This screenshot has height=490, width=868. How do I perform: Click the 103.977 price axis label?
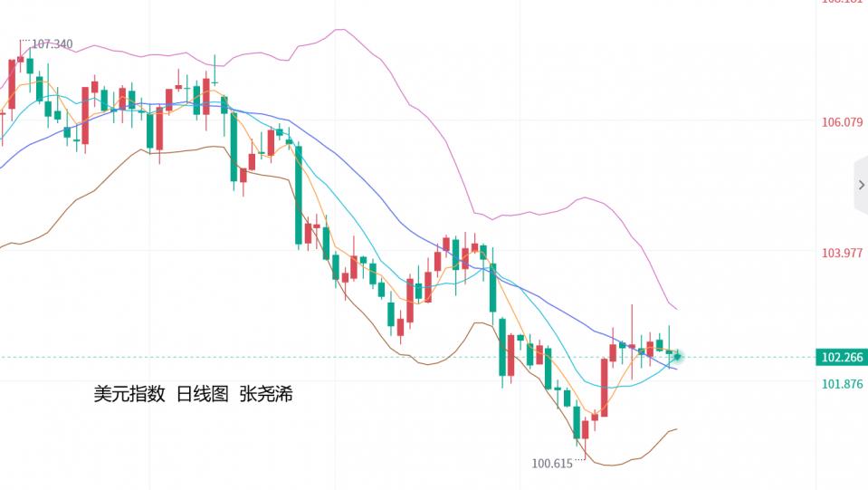coord(842,253)
